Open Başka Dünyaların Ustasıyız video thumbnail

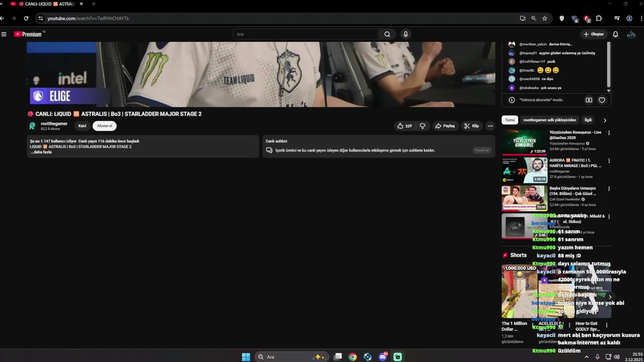[x=524, y=198]
